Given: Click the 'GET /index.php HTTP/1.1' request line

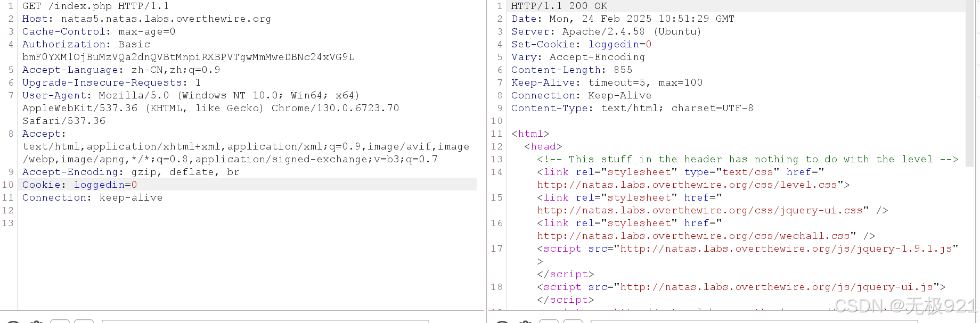Looking at the screenshot, I should [x=95, y=6].
